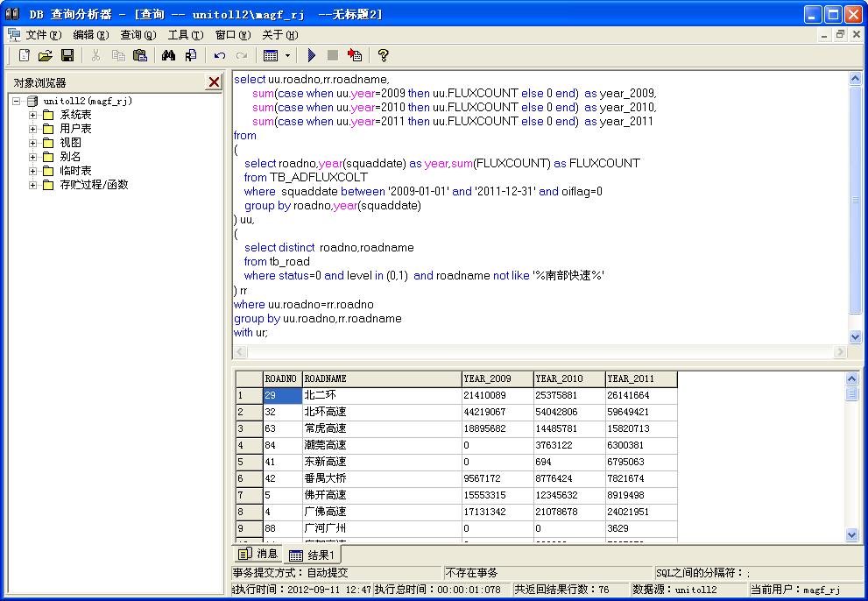
Task: Execute the query with the blue arrow
Action: [x=312, y=55]
